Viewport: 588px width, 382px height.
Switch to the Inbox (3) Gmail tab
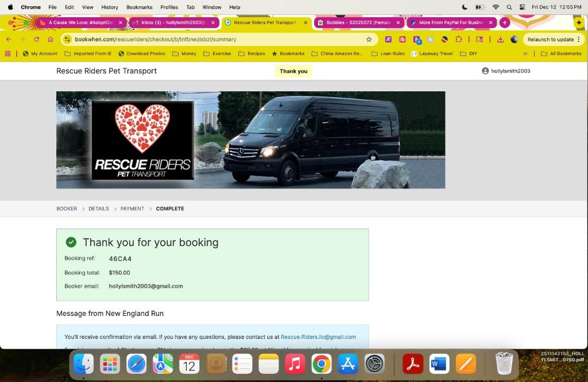172,22
